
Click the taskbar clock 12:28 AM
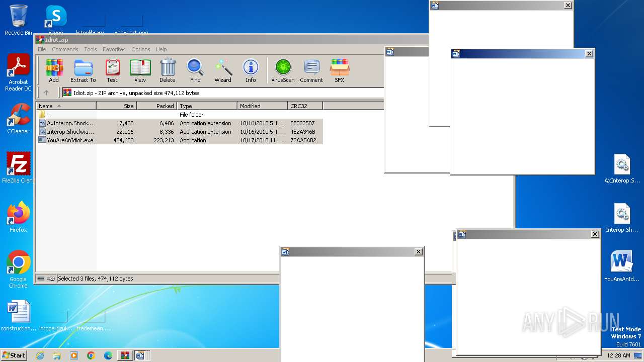pos(618,355)
